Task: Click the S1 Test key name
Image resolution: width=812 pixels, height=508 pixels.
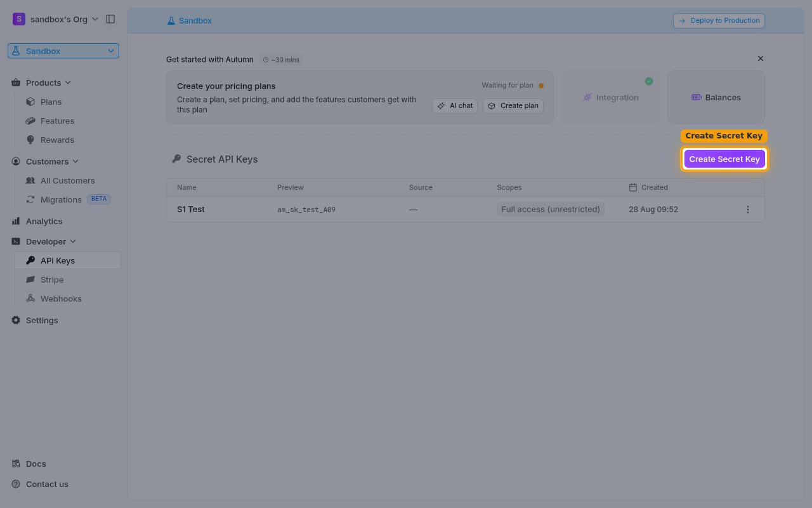Action: [191, 209]
